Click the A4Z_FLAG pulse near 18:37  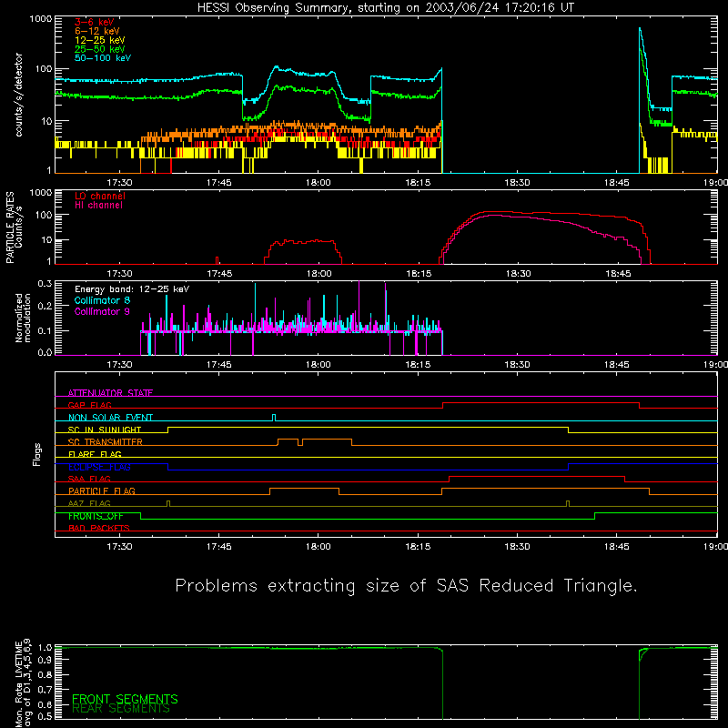tap(567, 503)
